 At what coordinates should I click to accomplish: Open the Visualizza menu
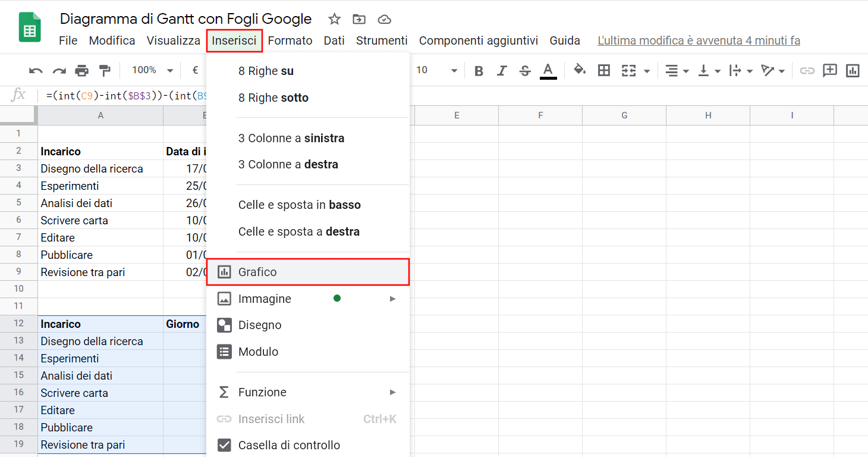(x=174, y=40)
